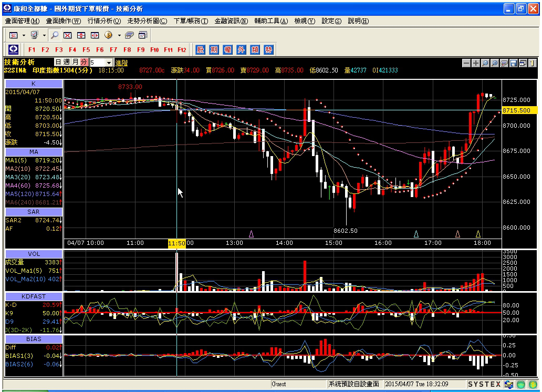Click the gold dollar coin toolbar icon
542x392 pixels.
coord(108,35)
